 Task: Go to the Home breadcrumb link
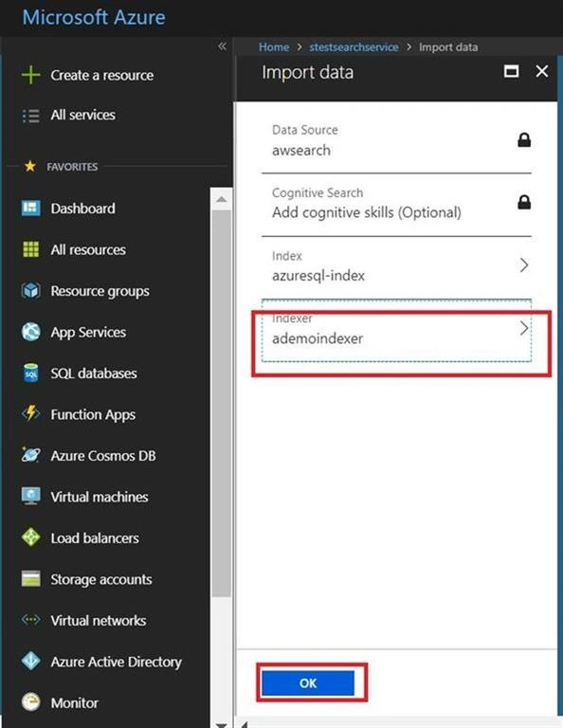[x=274, y=46]
